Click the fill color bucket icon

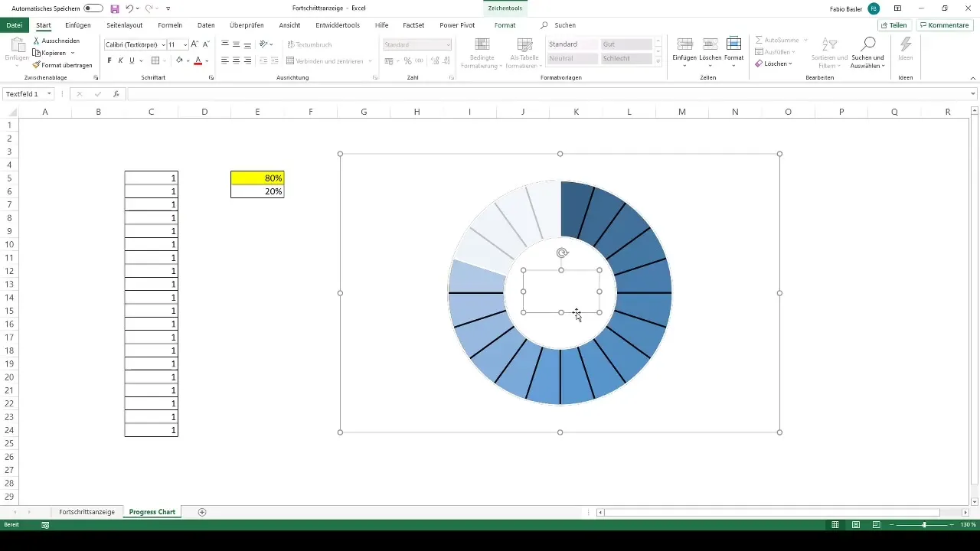point(179,60)
